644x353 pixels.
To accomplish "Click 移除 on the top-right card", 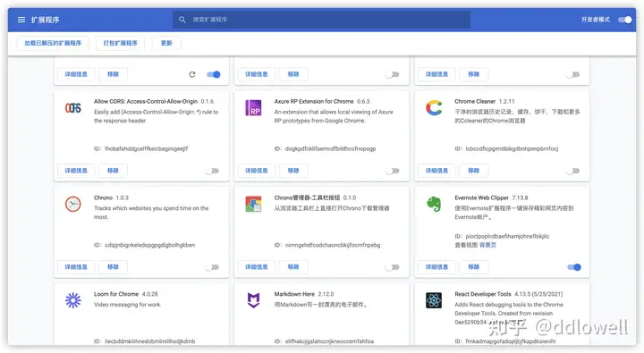I will tap(473, 74).
